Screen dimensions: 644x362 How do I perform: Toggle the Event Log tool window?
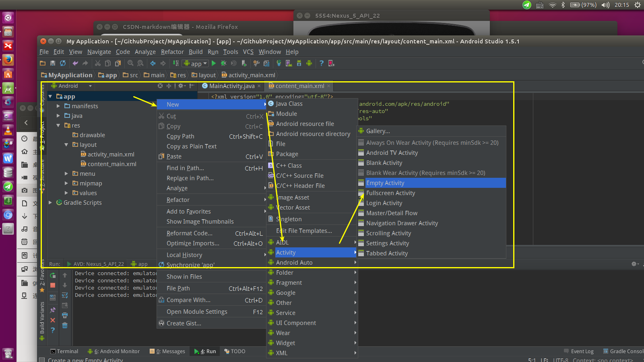pyautogui.click(x=579, y=351)
